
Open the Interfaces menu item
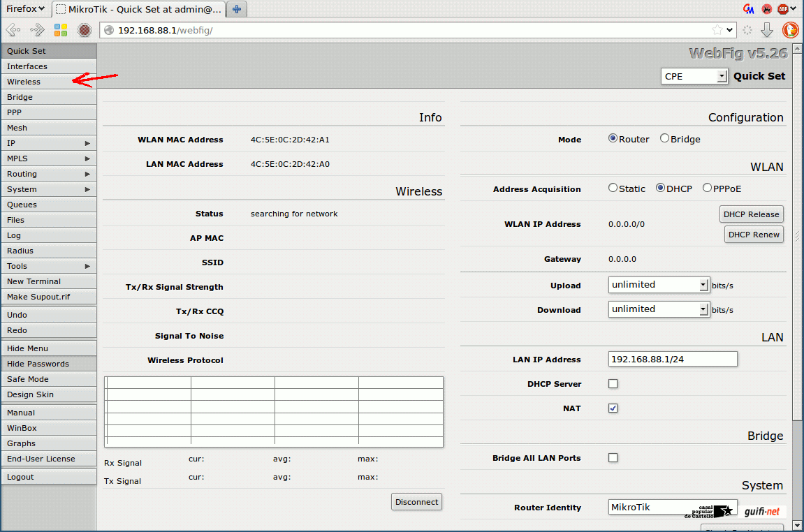(x=48, y=66)
